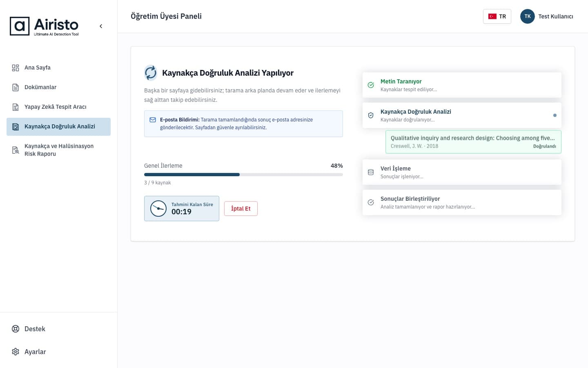588x368 pixels.
Task: Click the 48% progress value
Action: pyautogui.click(x=337, y=166)
